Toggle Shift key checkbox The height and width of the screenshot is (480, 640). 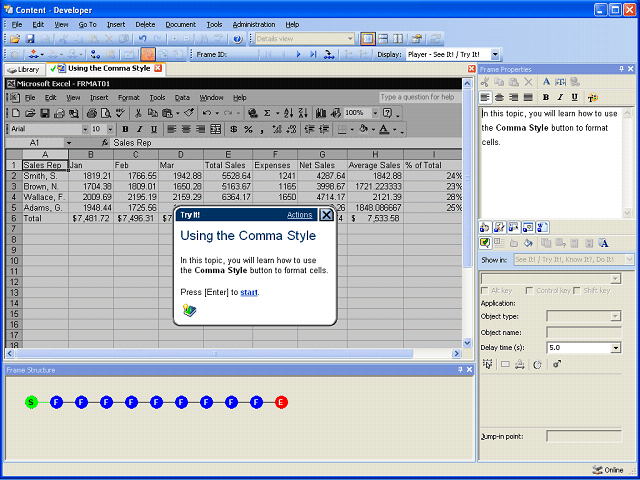click(577, 291)
